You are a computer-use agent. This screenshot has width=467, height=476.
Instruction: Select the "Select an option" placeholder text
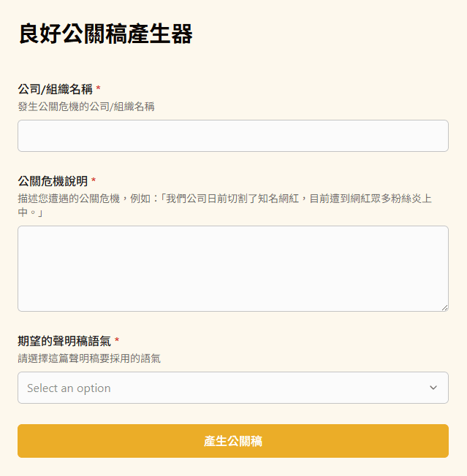[69, 388]
